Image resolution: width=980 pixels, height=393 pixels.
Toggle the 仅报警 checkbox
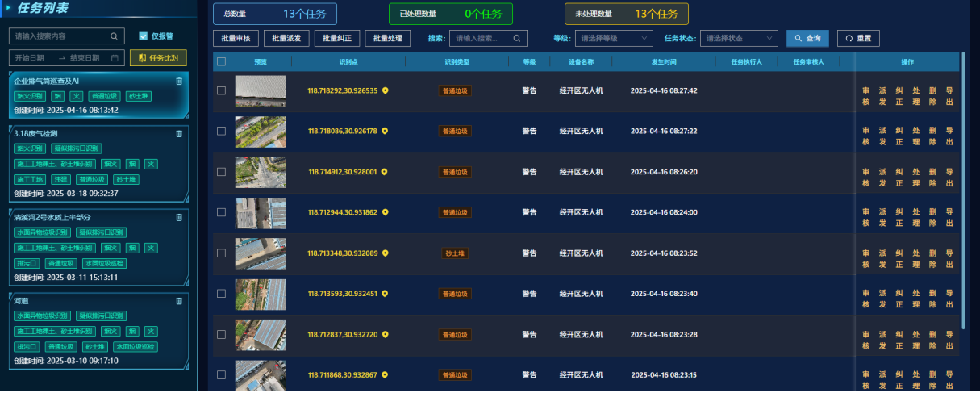coord(144,36)
